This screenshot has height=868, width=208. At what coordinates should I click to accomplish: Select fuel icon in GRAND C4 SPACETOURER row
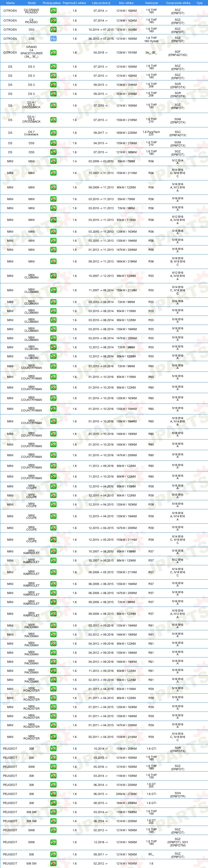53,53
